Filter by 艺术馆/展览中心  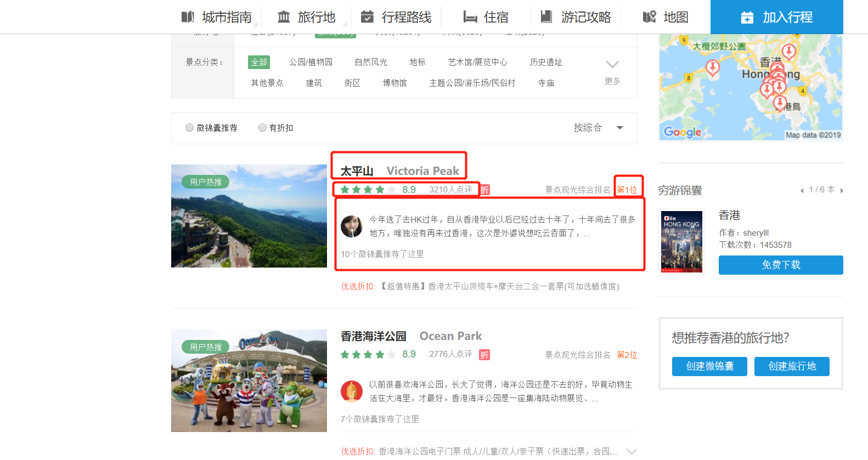(x=477, y=62)
